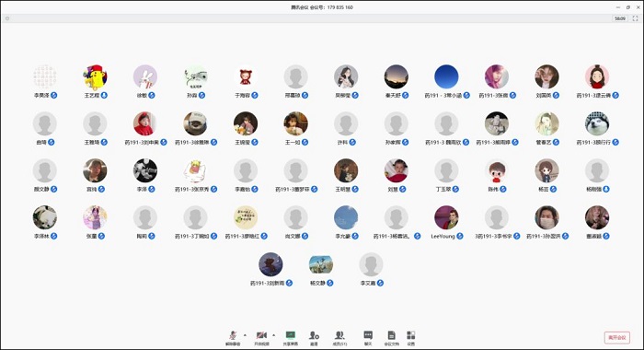
Task: Click mic status badge beside LeeYoung's name
Action: pos(460,236)
